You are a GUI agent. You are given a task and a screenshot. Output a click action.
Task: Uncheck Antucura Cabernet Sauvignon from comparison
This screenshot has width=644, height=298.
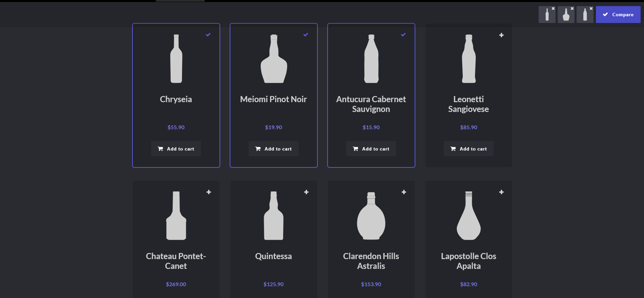(403, 35)
